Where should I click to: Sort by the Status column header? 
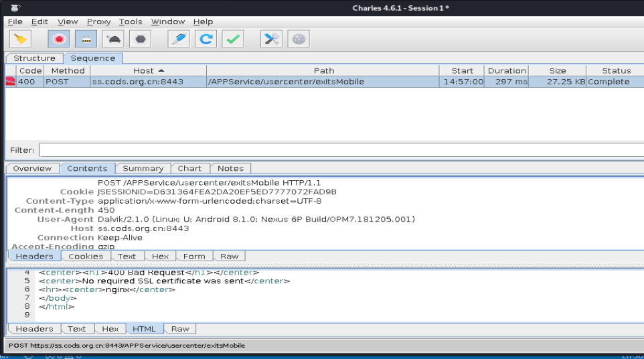(616, 70)
